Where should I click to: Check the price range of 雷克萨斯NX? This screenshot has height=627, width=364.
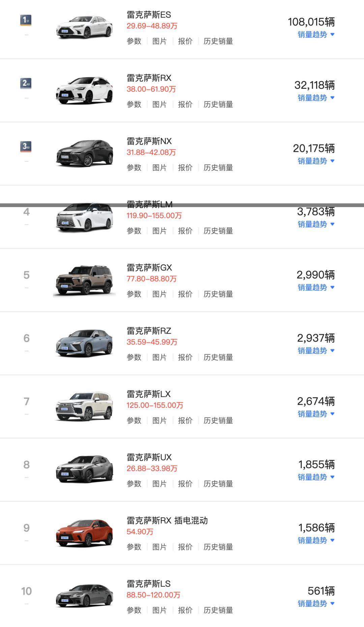pyautogui.click(x=152, y=152)
